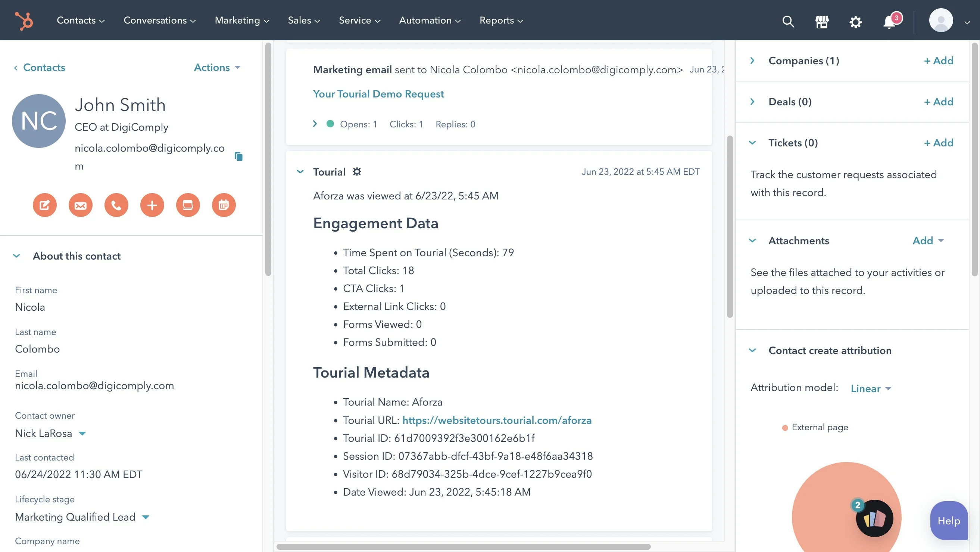Open Your Tourial Demo Request email link
The image size is (980, 552).
(378, 94)
